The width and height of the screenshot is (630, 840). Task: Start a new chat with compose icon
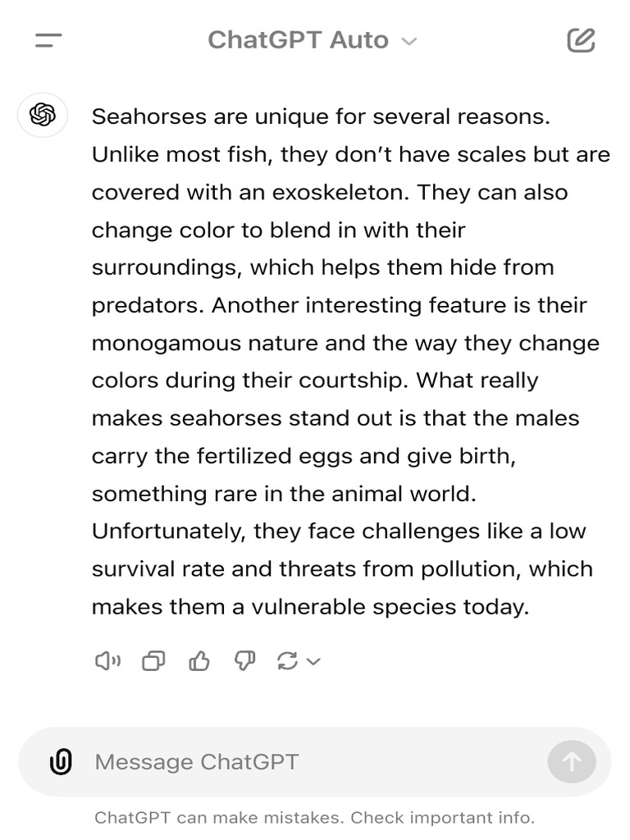581,40
